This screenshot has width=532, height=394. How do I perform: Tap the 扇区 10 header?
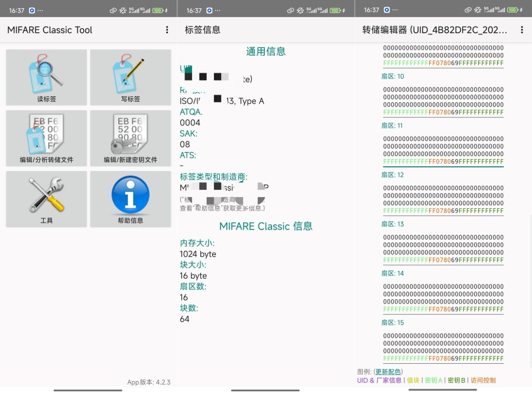point(392,76)
